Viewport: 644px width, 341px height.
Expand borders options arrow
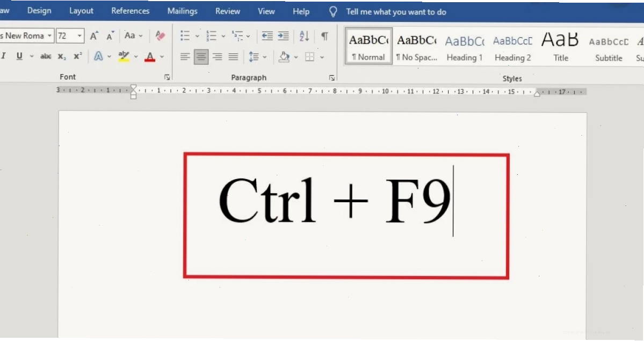322,57
